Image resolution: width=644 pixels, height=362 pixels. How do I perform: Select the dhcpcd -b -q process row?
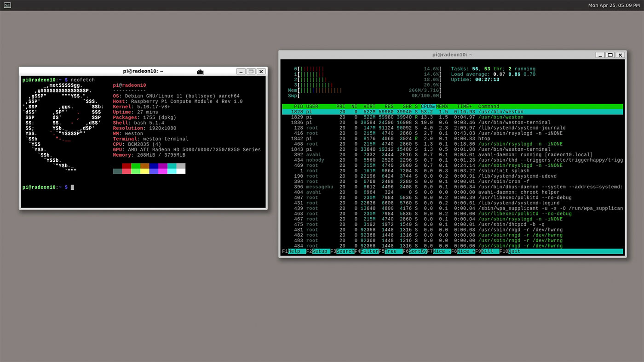[x=453, y=225]
